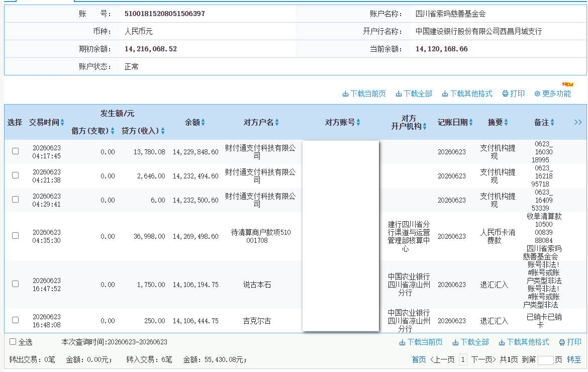Image resolution: width=588 pixels, height=372 pixels.
Task: Sort by 交易时间 using its arrow icon
Action: coord(62,122)
